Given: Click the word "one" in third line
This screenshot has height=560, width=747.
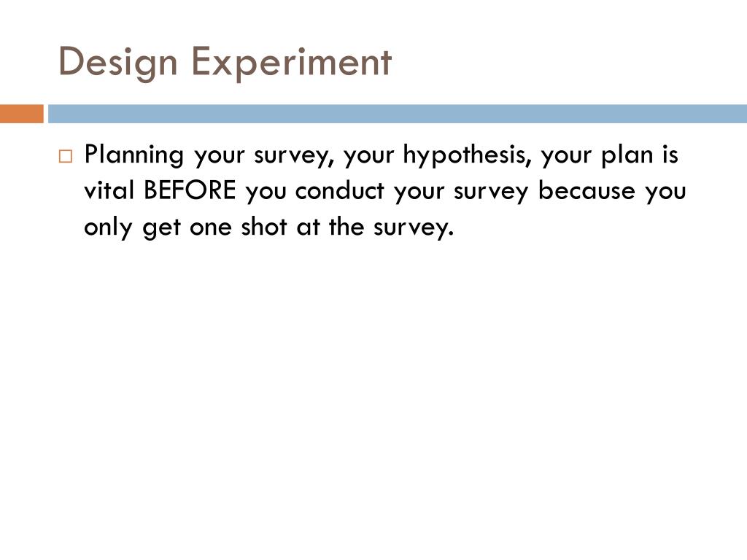Looking at the screenshot, I should 211,228.
